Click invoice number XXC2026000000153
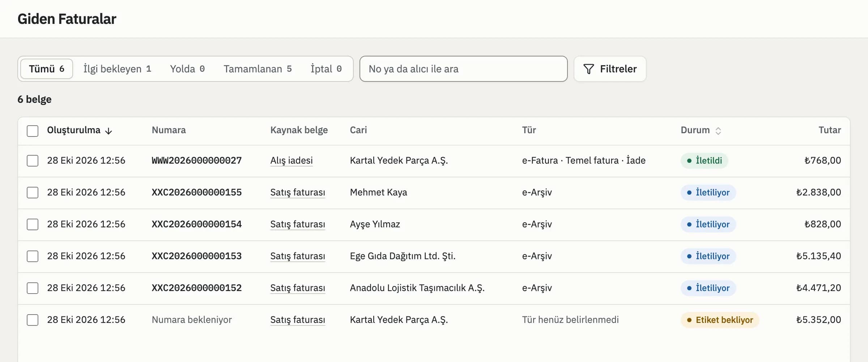The height and width of the screenshot is (362, 868). point(197,256)
